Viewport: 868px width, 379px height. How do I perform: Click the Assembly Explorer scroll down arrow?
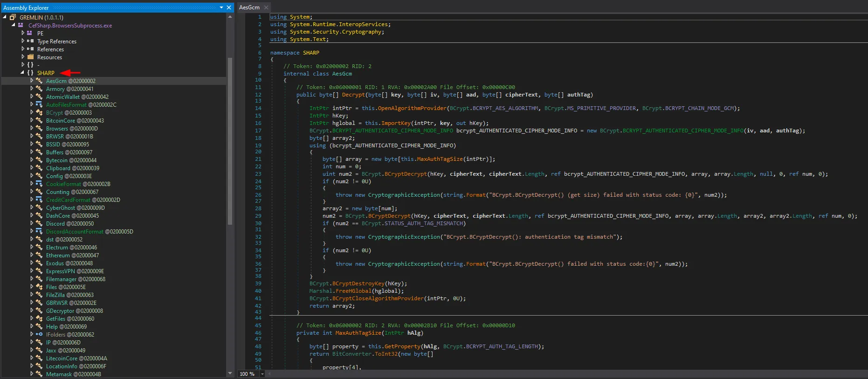point(230,373)
